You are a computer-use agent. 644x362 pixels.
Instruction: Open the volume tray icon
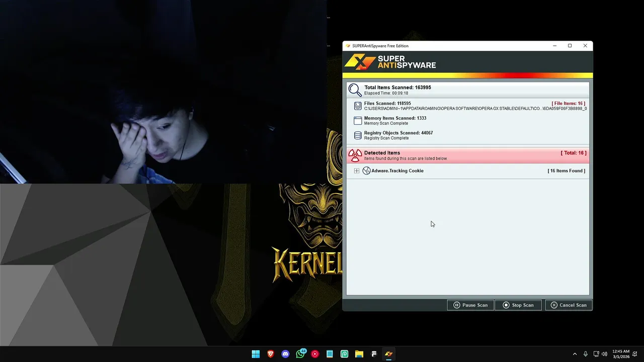[x=604, y=354]
